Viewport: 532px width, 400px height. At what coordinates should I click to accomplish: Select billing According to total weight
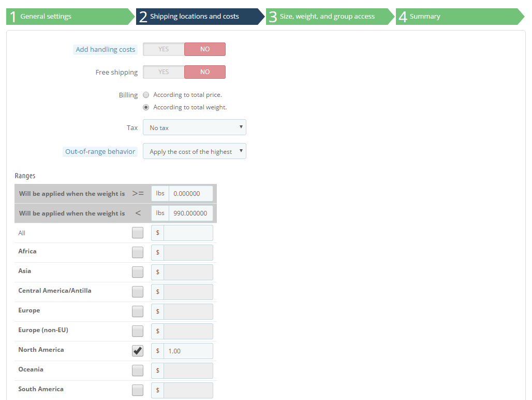tap(146, 107)
